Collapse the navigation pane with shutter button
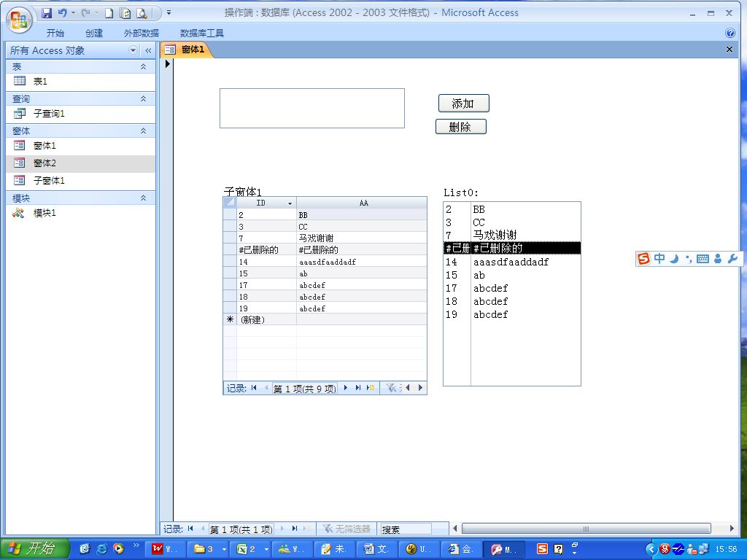Image resolution: width=747 pixels, height=560 pixels. click(148, 50)
